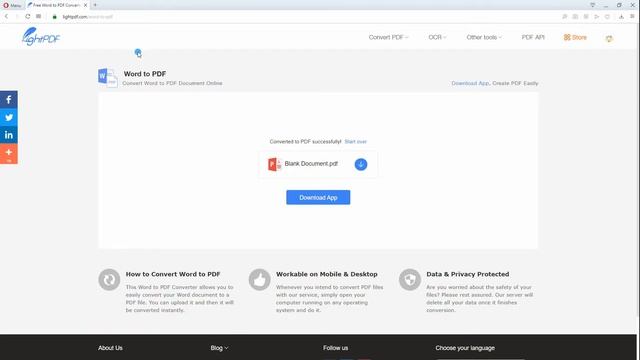Click the Blank Document.pdf file name
This screenshot has height=360, width=640.
click(x=311, y=164)
